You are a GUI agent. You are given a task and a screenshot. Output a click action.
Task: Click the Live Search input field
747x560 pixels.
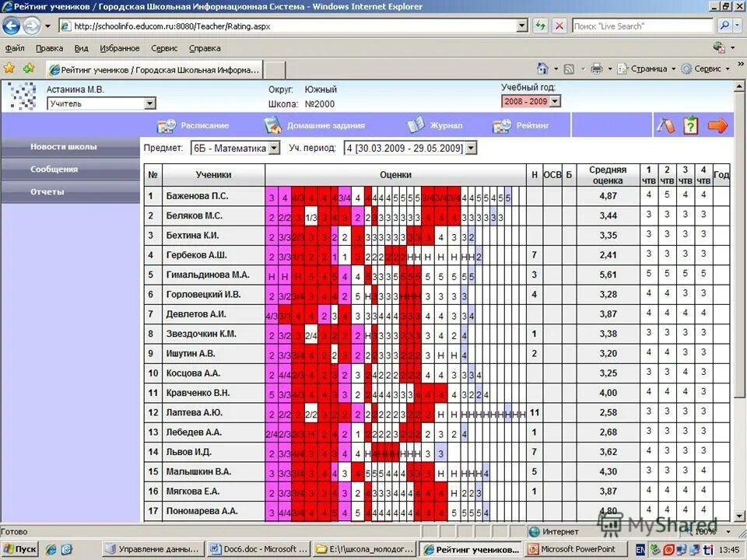coord(643,26)
